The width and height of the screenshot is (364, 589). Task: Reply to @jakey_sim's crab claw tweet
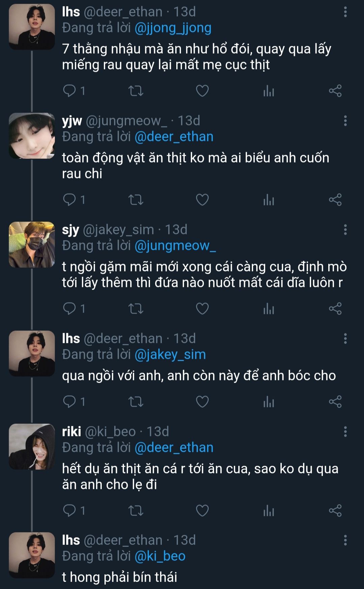[70, 308]
